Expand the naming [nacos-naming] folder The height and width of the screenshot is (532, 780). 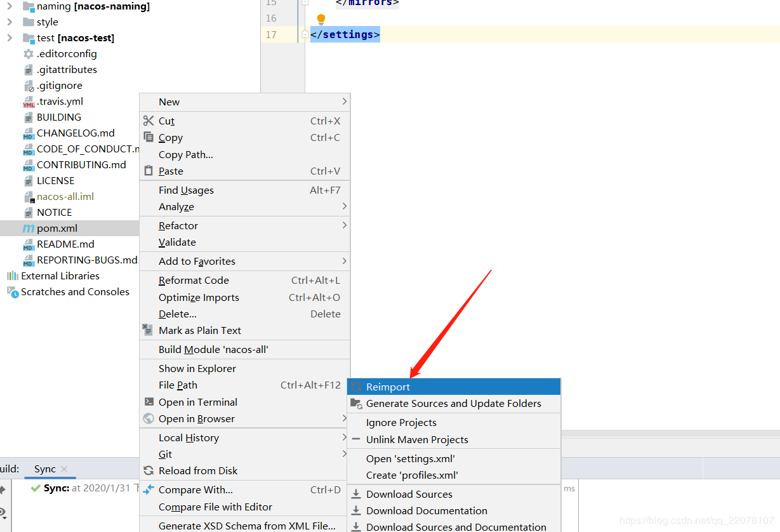10,6
